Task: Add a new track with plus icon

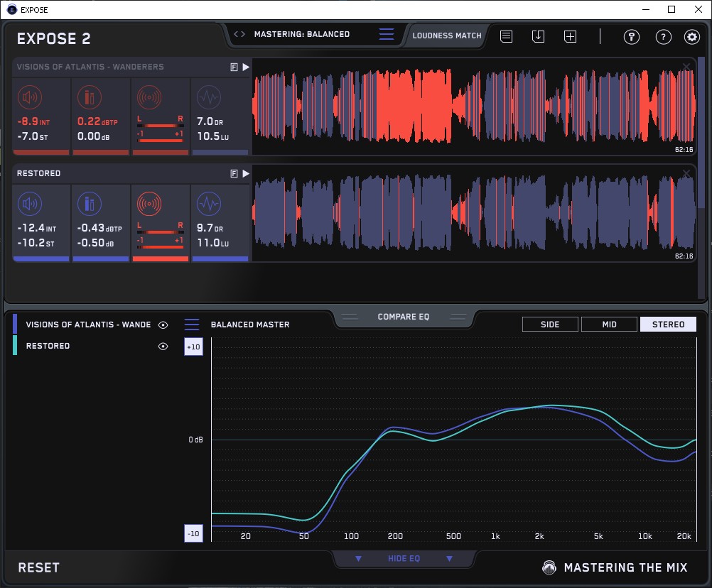Action: point(570,36)
